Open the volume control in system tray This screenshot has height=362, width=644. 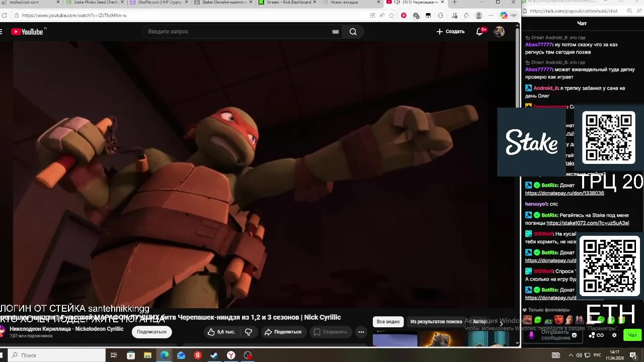click(579, 355)
